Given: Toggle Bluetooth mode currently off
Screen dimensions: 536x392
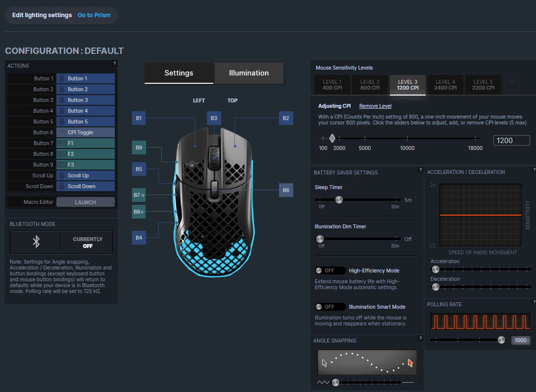Looking at the screenshot, I should (87, 243).
